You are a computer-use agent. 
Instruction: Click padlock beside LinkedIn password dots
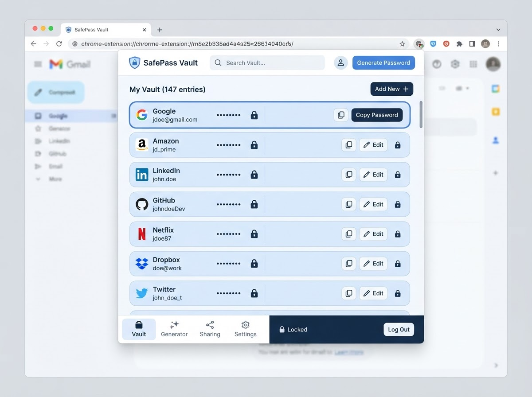pos(254,175)
